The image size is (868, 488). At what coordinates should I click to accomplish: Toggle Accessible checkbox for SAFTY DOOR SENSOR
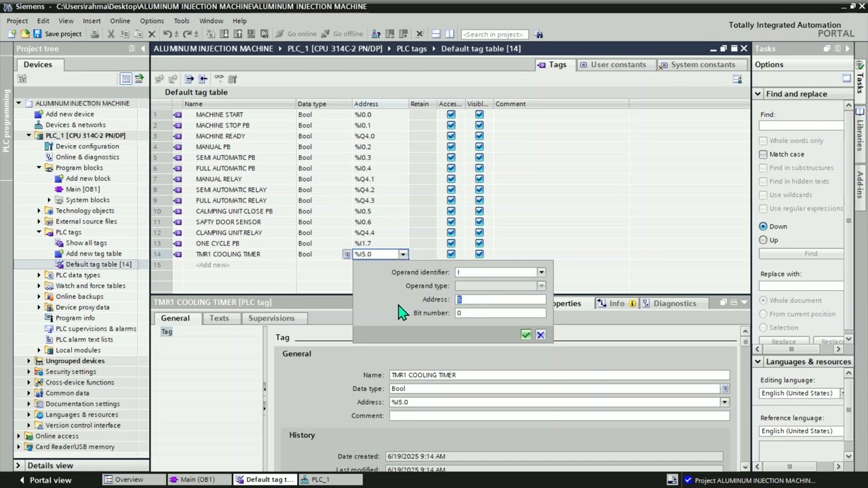click(451, 222)
